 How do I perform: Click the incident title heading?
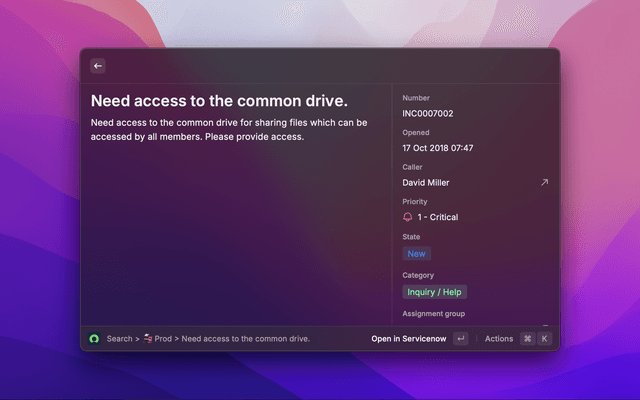click(219, 101)
